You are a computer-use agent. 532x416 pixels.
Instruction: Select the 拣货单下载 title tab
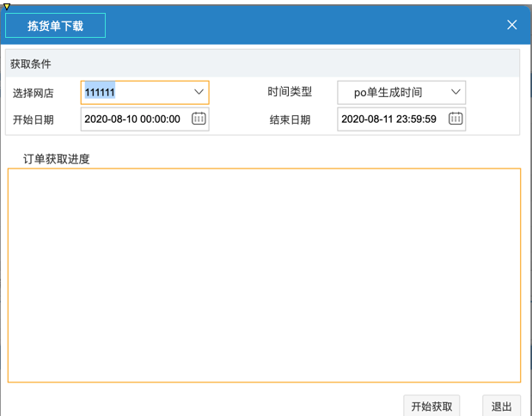pyautogui.click(x=55, y=26)
